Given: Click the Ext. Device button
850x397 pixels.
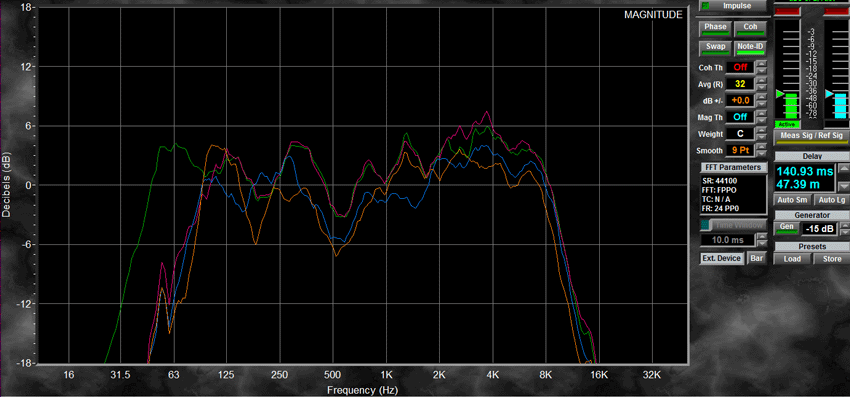Looking at the screenshot, I should tap(722, 258).
